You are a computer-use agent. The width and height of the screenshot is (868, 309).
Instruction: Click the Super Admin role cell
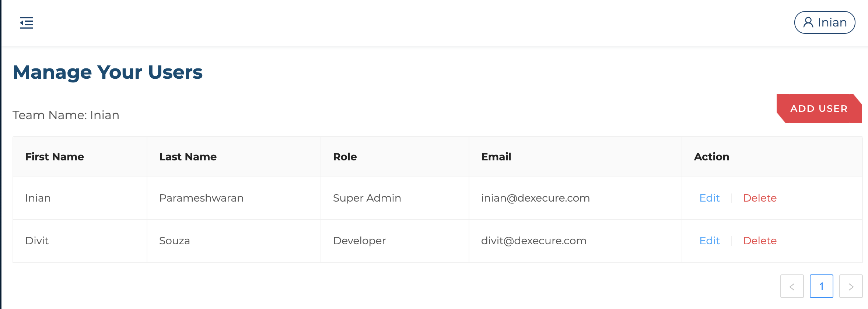pyautogui.click(x=395, y=198)
